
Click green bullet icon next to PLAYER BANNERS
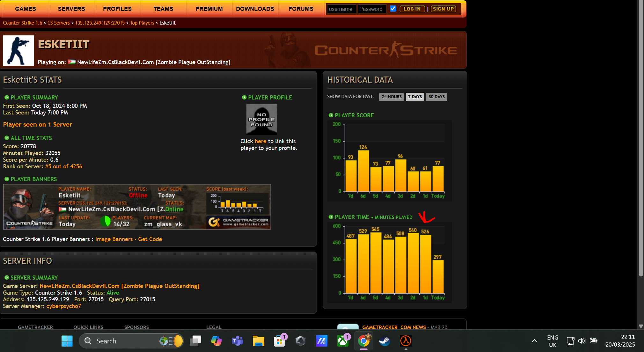(7, 179)
